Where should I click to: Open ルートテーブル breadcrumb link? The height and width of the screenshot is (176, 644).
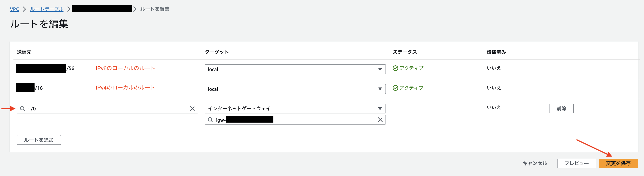point(46,9)
